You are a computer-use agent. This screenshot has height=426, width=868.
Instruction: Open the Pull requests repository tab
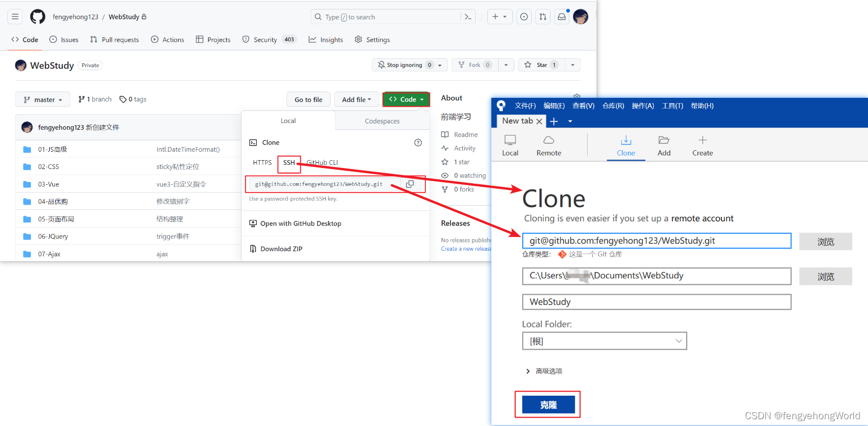pyautogui.click(x=115, y=40)
